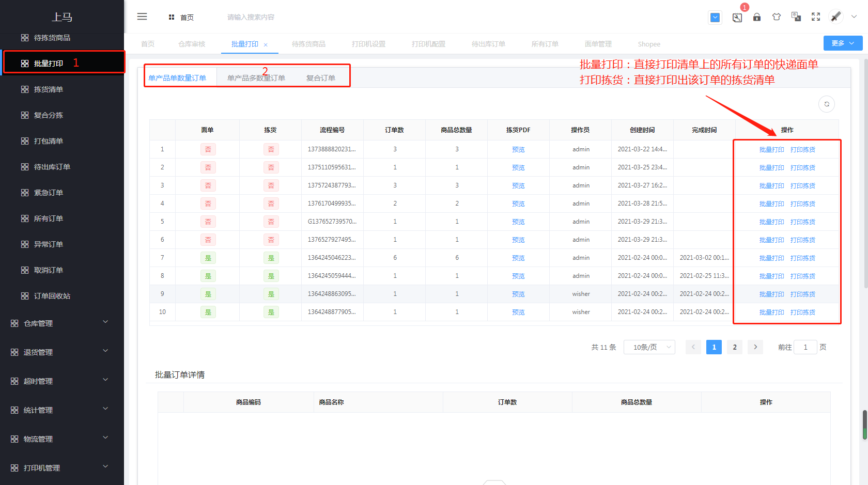Collapse sidebar with hamburger menu icon

[142, 17]
